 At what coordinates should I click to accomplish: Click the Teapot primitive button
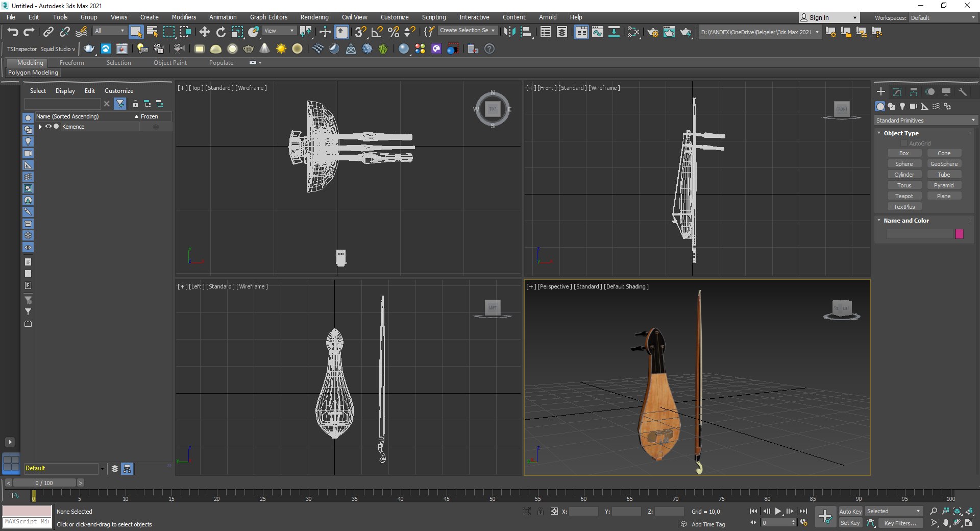point(904,196)
